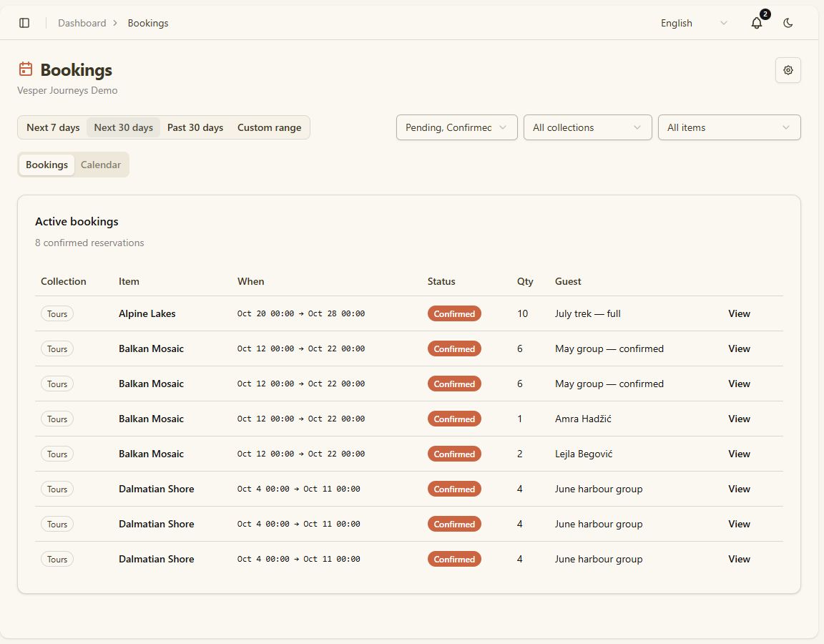Click the Bookings calendar icon beside title
The width and height of the screenshot is (824, 644).
point(26,69)
